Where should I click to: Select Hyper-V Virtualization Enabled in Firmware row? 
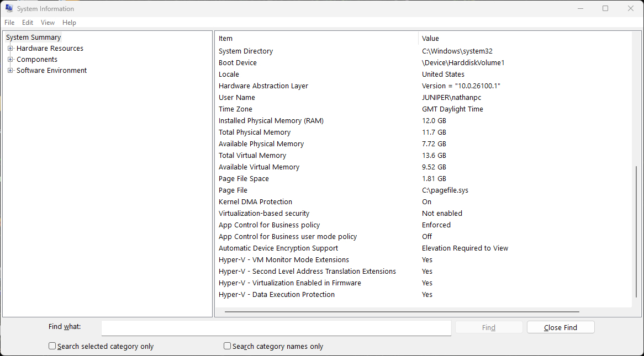click(x=423, y=283)
